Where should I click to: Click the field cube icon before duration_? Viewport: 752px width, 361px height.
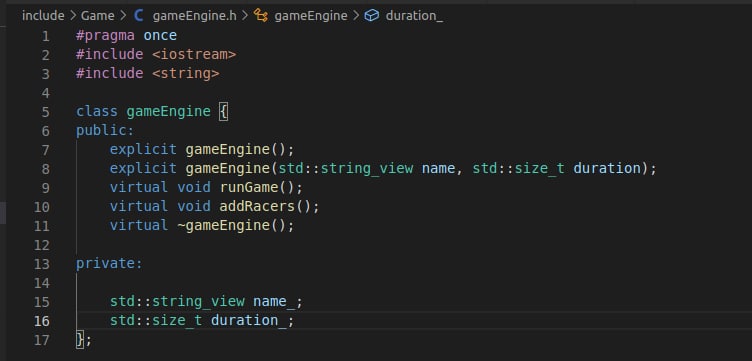pos(372,16)
